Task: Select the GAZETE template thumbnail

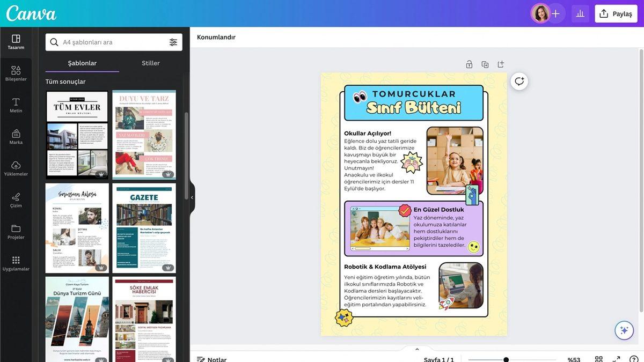Action: (144, 227)
